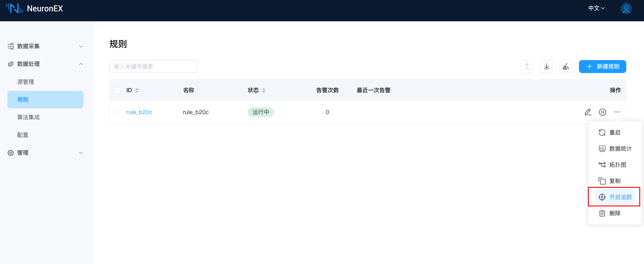Screen dimensions: 644x264
Task: Open the rule_b20c ID link
Action: pyautogui.click(x=139, y=112)
